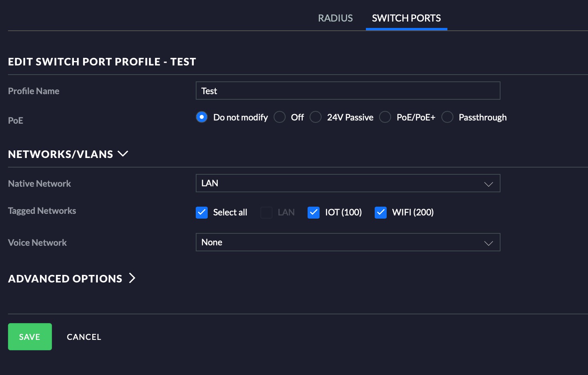Image resolution: width=588 pixels, height=375 pixels.
Task: Open the Voice Network dropdown
Action: point(348,242)
